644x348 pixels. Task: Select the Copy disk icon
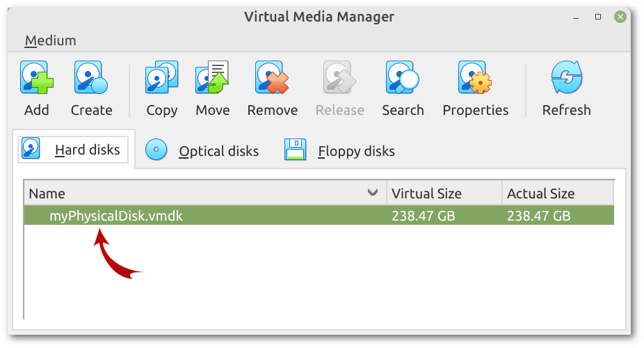click(162, 77)
